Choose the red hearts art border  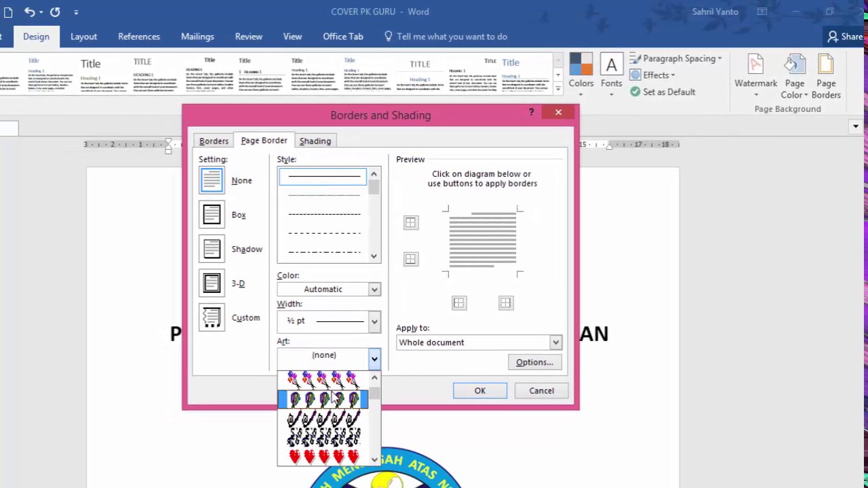[x=323, y=457]
